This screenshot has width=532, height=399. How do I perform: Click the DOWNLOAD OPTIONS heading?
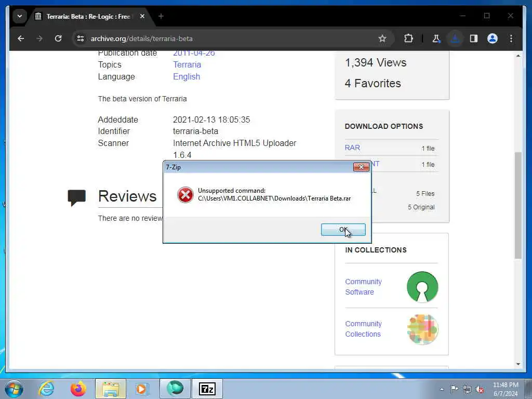pos(384,126)
